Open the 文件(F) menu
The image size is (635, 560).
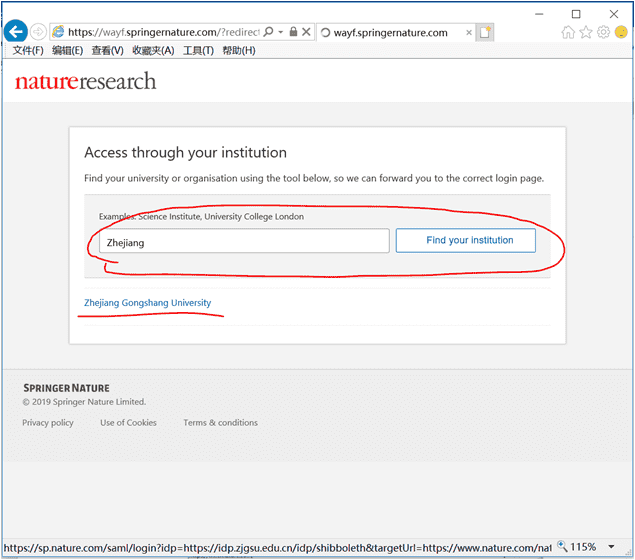click(x=28, y=50)
